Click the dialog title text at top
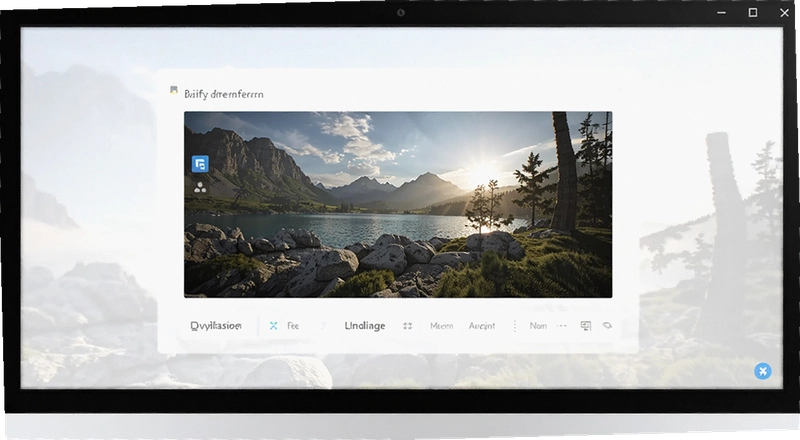The width and height of the screenshot is (800, 440). (x=223, y=94)
